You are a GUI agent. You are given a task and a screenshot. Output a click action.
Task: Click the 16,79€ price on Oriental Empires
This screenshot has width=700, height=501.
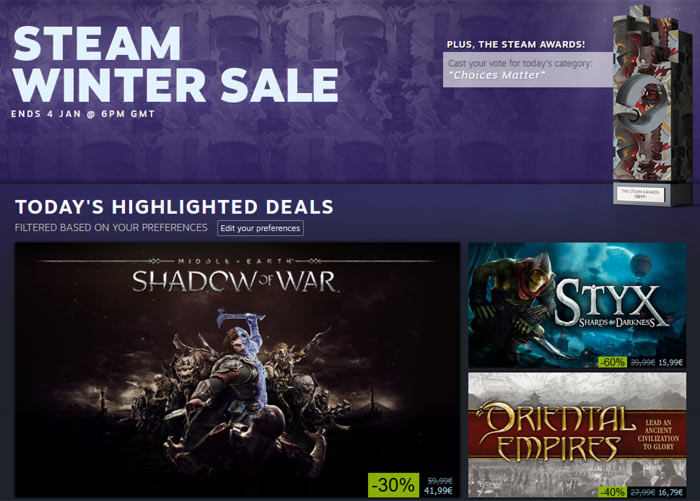[x=671, y=492]
